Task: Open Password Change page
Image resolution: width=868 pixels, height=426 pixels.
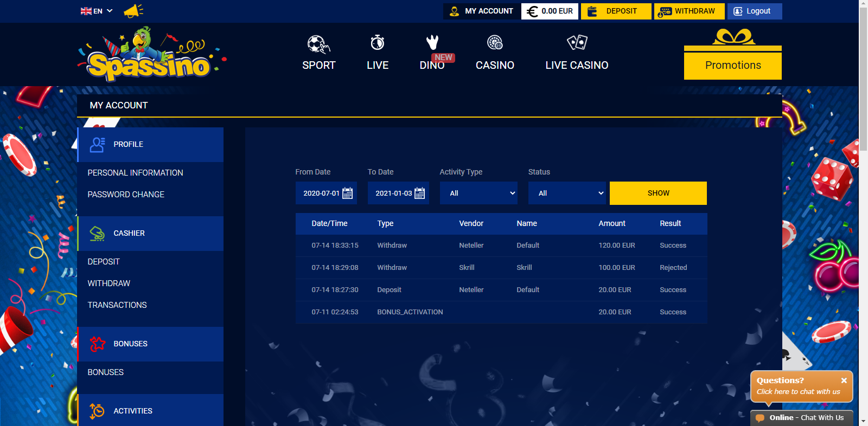Action: [x=126, y=195]
